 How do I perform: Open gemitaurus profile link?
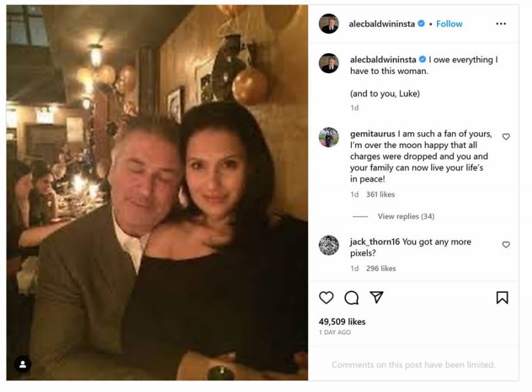coord(372,134)
